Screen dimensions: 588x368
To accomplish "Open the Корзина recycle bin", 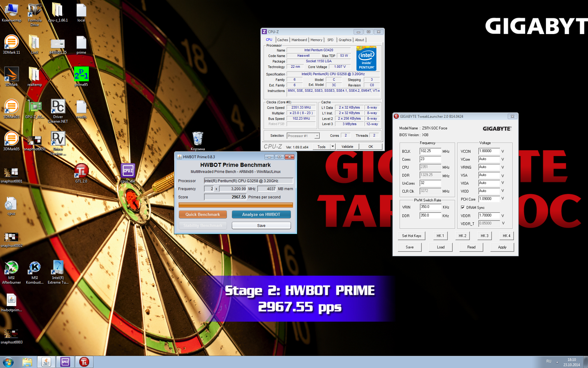I will click(198, 141).
